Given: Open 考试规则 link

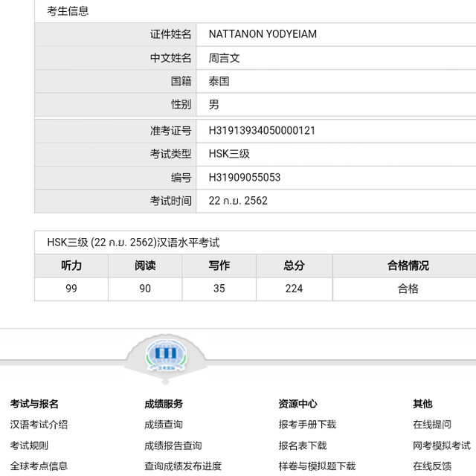Looking at the screenshot, I should click(x=29, y=446).
